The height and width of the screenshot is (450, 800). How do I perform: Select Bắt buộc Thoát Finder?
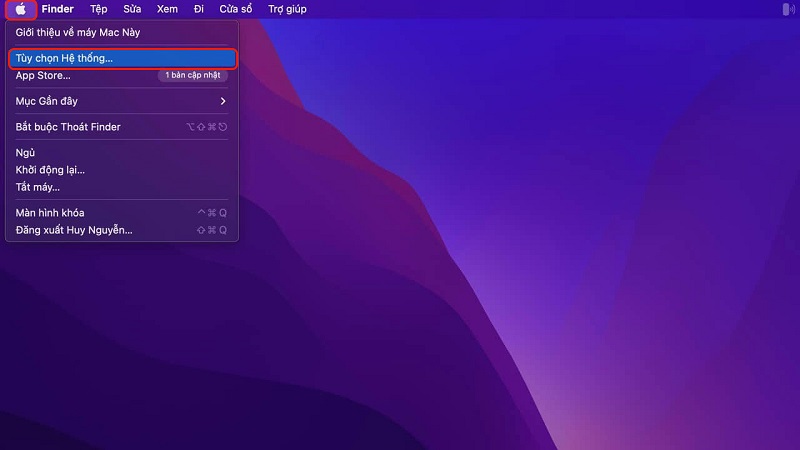[68, 127]
